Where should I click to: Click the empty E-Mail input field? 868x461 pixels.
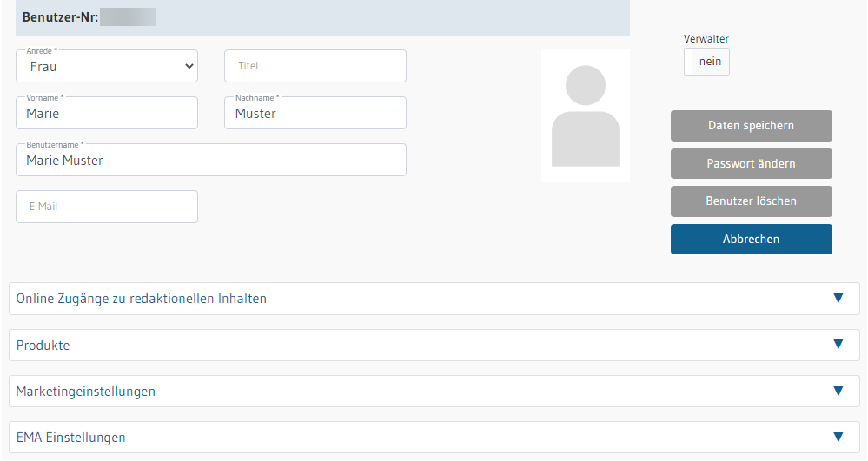pos(107,207)
